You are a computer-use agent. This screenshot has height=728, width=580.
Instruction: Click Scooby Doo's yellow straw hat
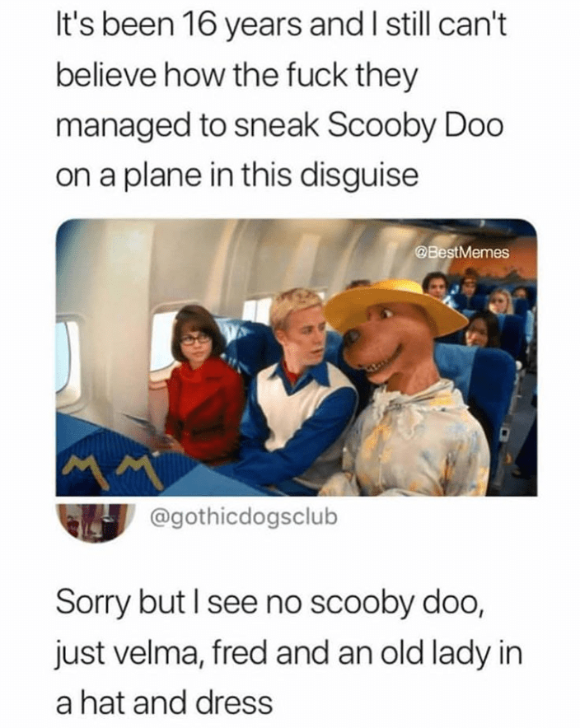397,305
